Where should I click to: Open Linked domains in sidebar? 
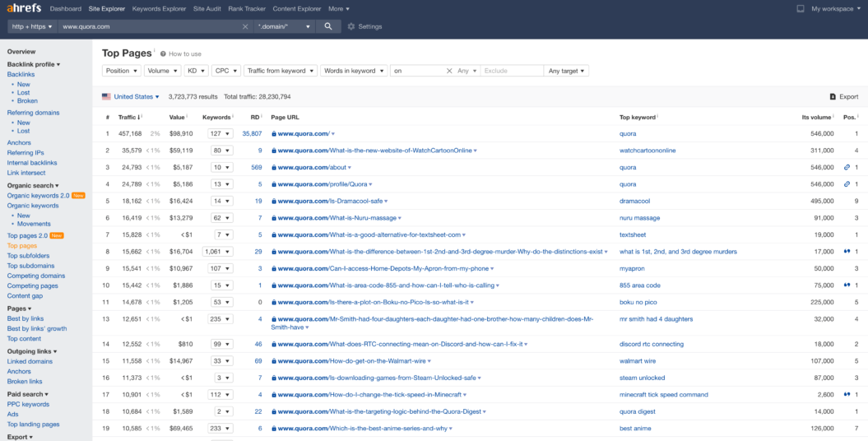30,361
